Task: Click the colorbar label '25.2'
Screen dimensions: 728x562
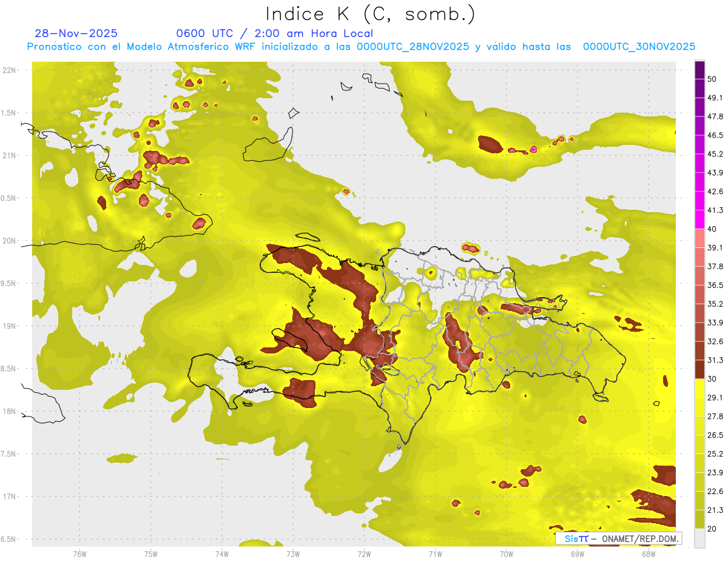Action: [x=715, y=454]
